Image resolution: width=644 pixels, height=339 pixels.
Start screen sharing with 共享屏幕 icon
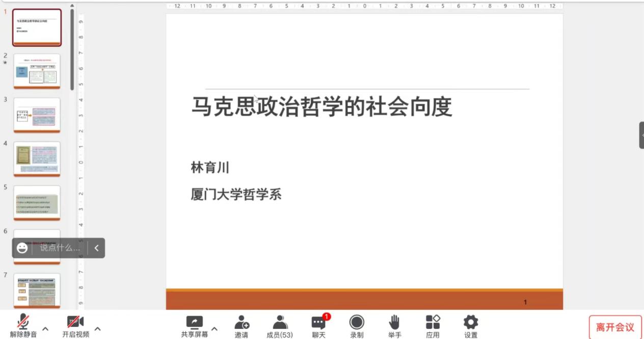[194, 323]
